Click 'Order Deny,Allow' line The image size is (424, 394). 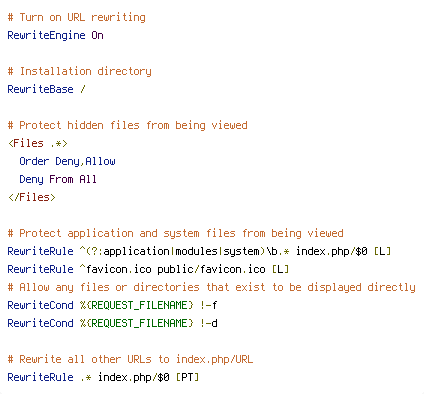click(67, 161)
